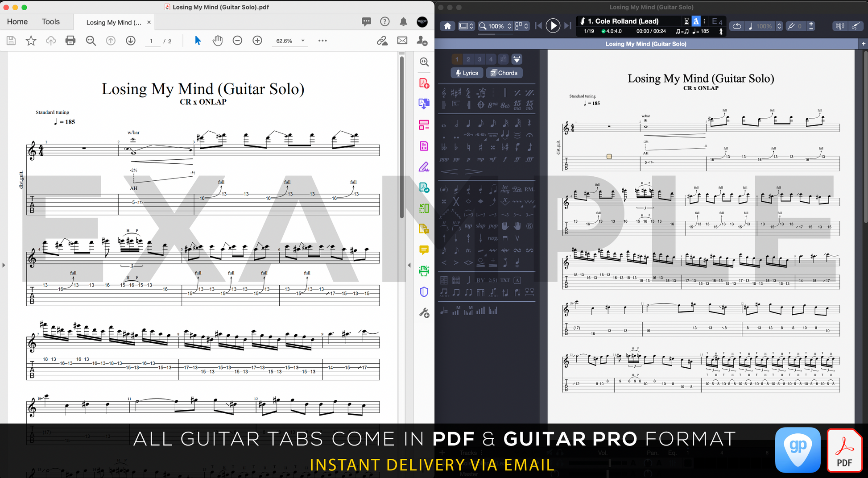868x478 pixels.
Task: Expand the voice selector dropdown arrow
Action: tap(517, 59)
